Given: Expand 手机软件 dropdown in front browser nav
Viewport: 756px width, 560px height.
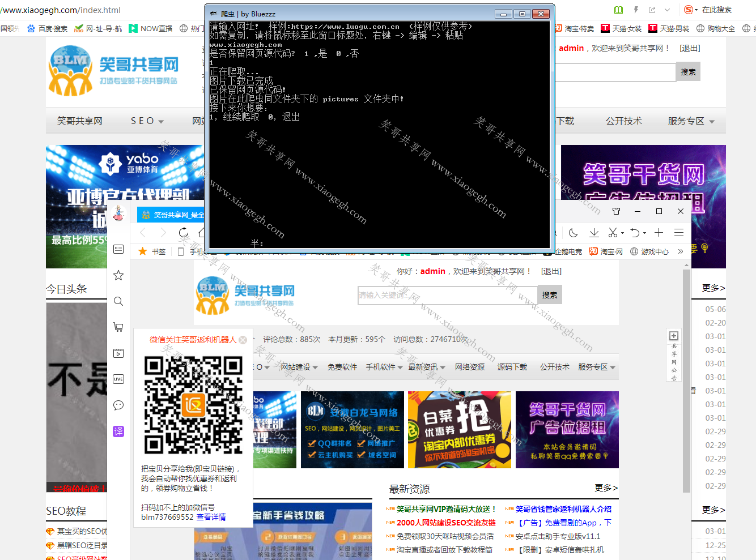Looking at the screenshot, I should click(400, 367).
